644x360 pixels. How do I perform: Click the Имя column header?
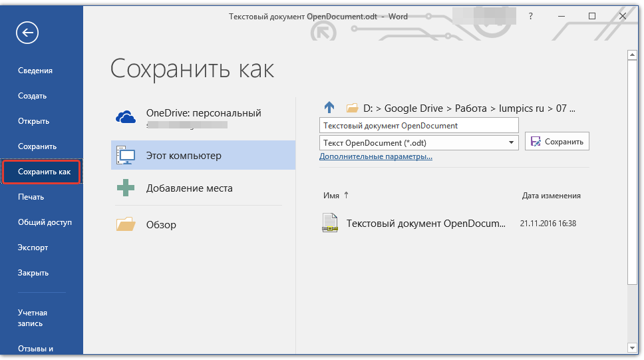[x=331, y=196]
